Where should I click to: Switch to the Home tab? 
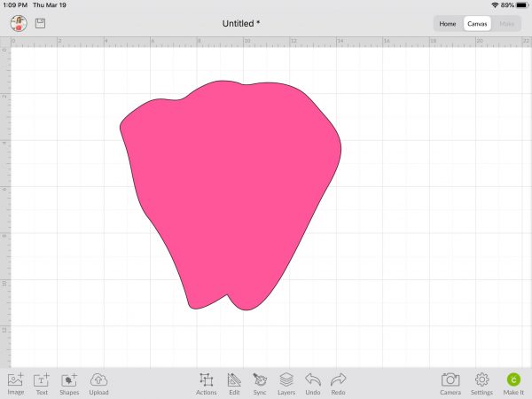click(448, 24)
